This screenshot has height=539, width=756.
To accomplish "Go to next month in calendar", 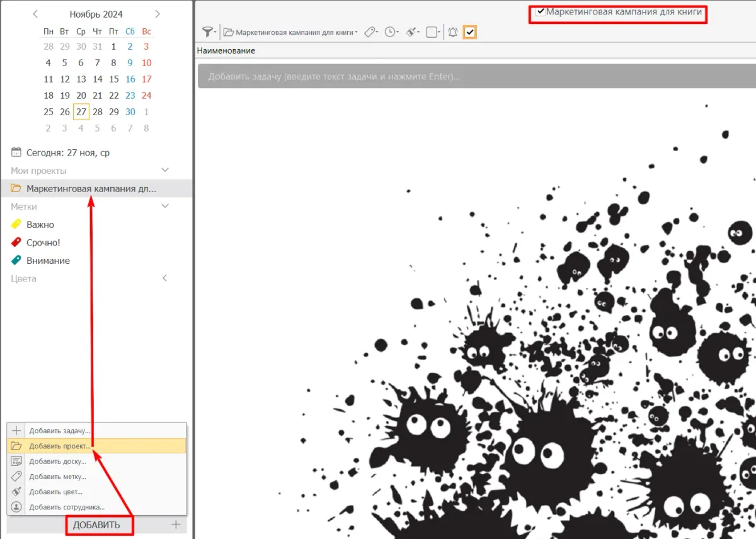I will point(157,14).
